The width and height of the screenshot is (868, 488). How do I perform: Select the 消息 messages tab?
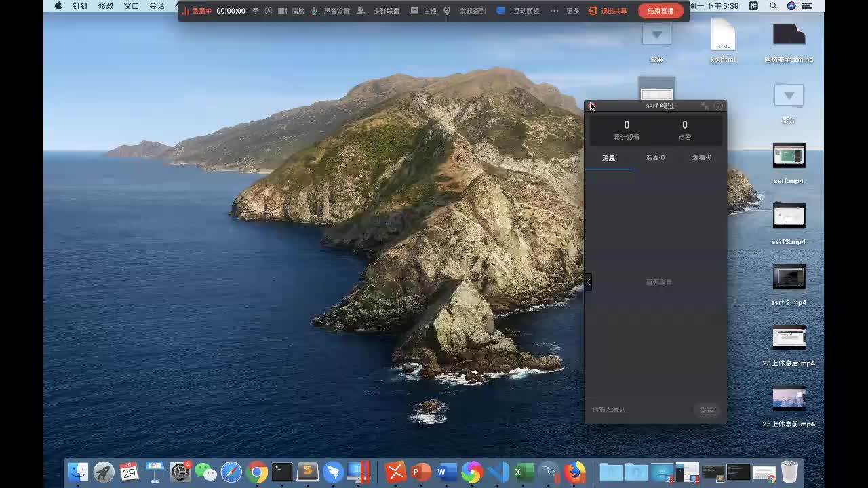pyautogui.click(x=608, y=157)
